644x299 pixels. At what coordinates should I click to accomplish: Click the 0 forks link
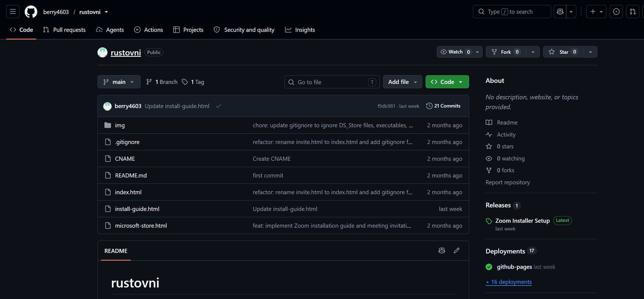(x=505, y=170)
